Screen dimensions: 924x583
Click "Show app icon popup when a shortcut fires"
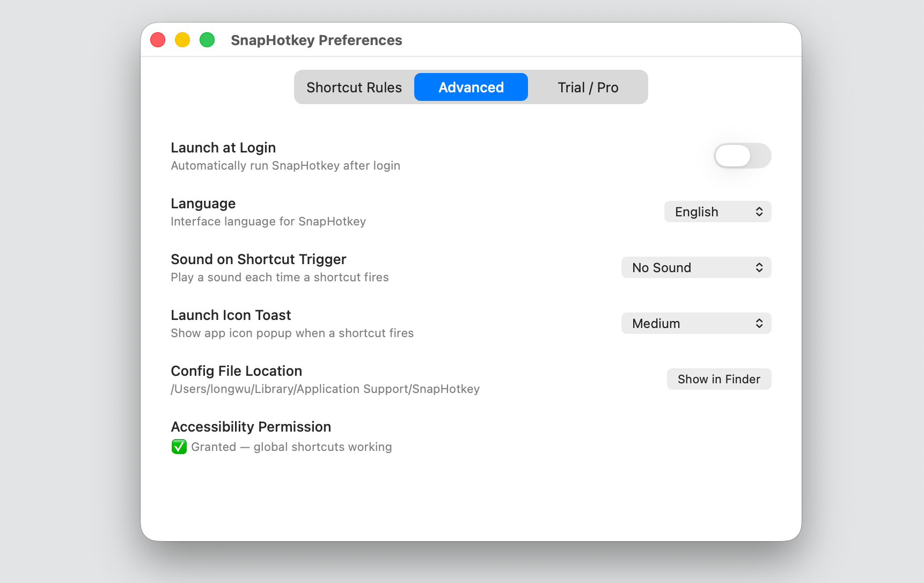[x=292, y=333]
